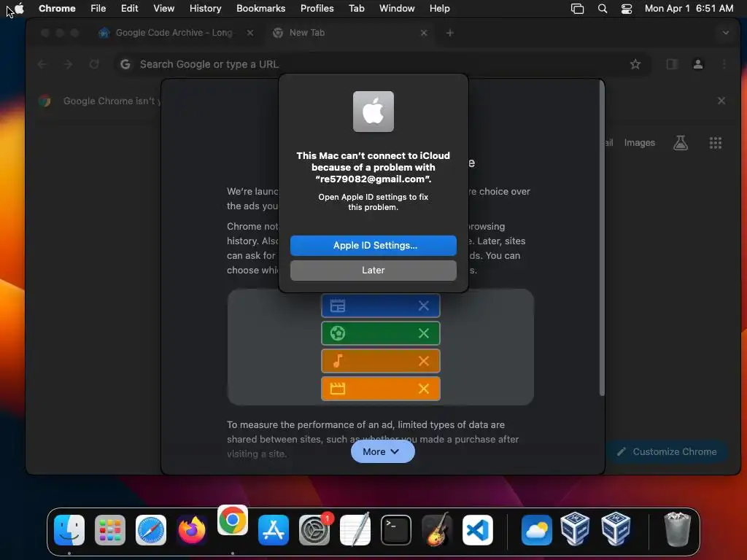Open the Profiles menu
Viewport: 747px width, 560px height.
317,8
